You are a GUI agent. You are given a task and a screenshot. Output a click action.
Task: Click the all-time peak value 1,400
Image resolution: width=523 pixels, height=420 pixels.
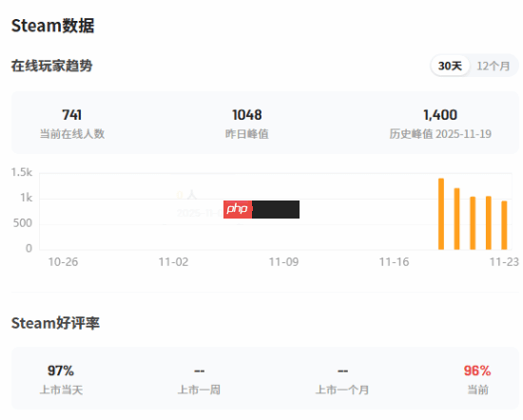pyautogui.click(x=440, y=115)
